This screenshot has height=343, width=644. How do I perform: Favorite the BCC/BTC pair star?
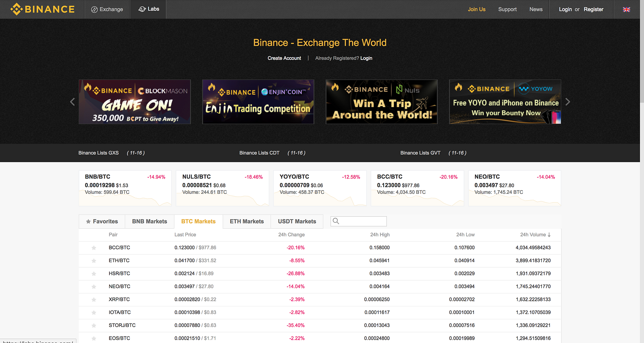pyautogui.click(x=94, y=248)
